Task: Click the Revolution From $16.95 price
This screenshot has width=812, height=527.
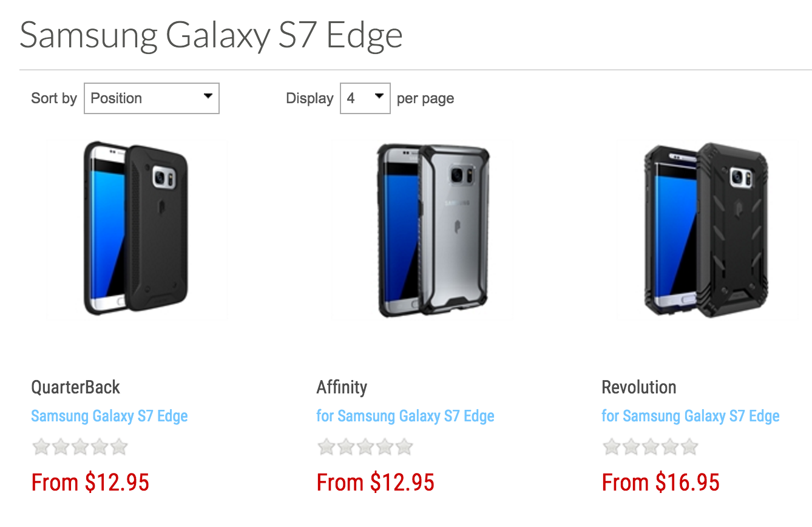Action: tap(661, 483)
